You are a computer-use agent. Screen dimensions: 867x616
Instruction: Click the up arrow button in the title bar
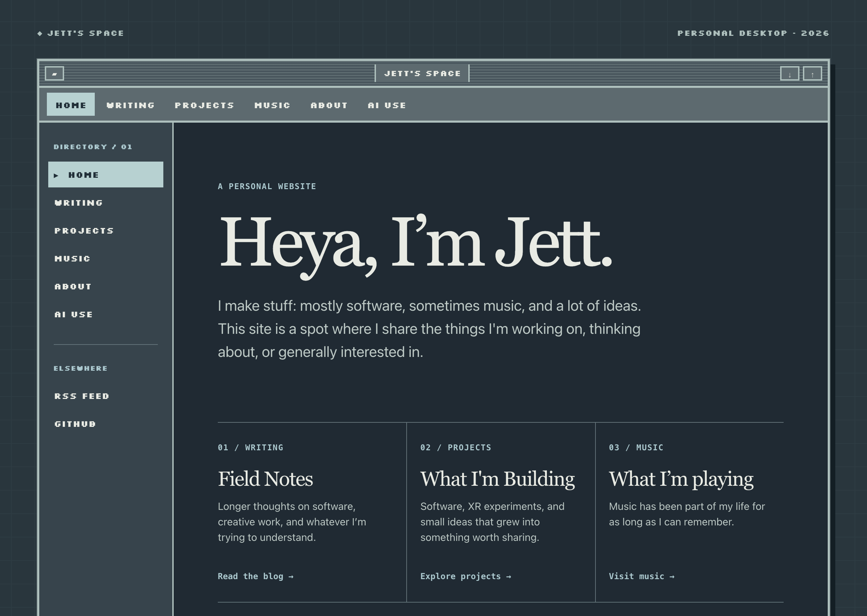coord(812,74)
